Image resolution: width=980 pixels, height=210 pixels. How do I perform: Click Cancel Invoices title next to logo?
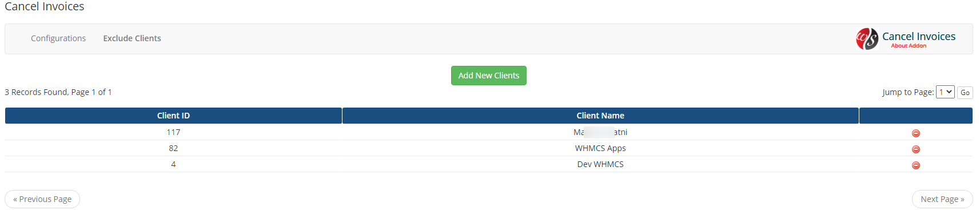(919, 36)
